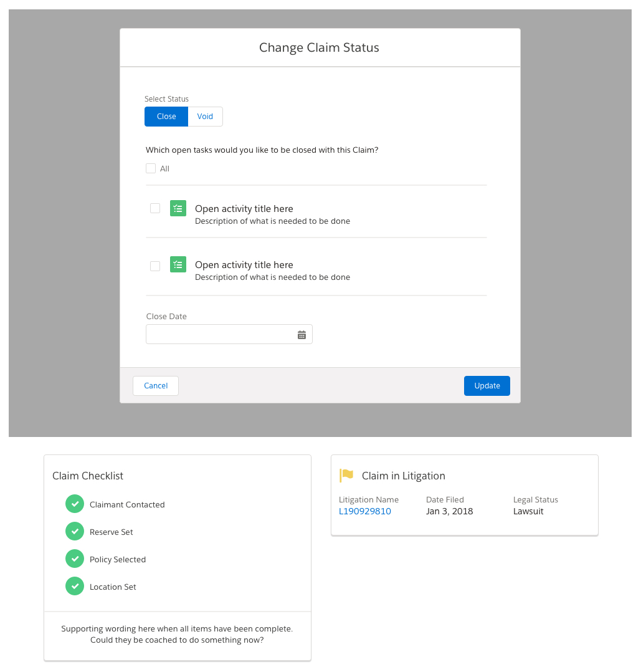Click the Reserve Set label
Screen dimensions: 641x672
pyautogui.click(x=112, y=532)
